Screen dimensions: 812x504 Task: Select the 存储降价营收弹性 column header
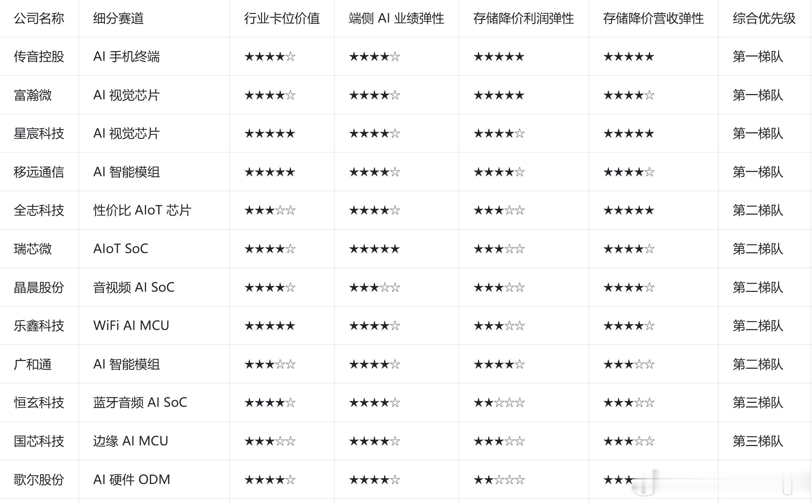point(654,18)
